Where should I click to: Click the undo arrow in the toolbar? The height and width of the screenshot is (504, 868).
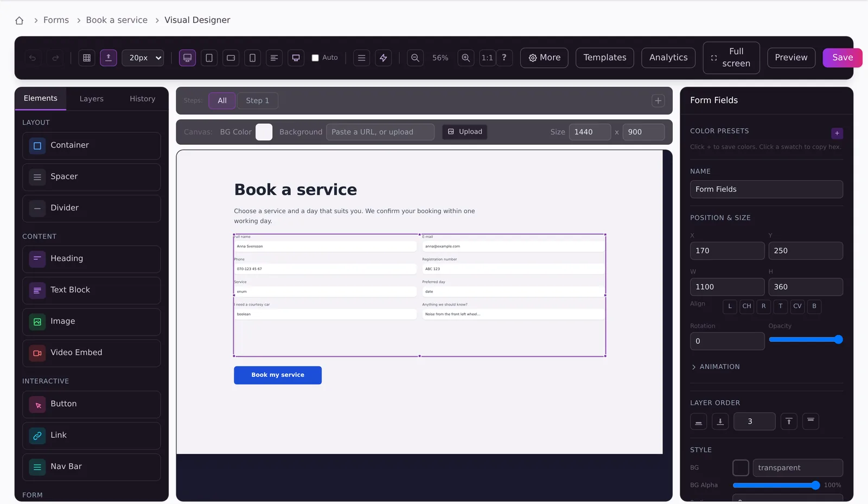pos(33,58)
